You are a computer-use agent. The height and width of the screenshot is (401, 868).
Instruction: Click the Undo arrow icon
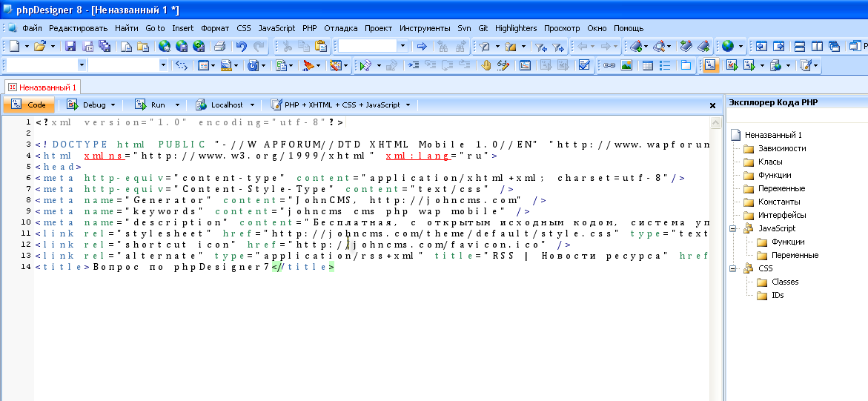(x=241, y=46)
